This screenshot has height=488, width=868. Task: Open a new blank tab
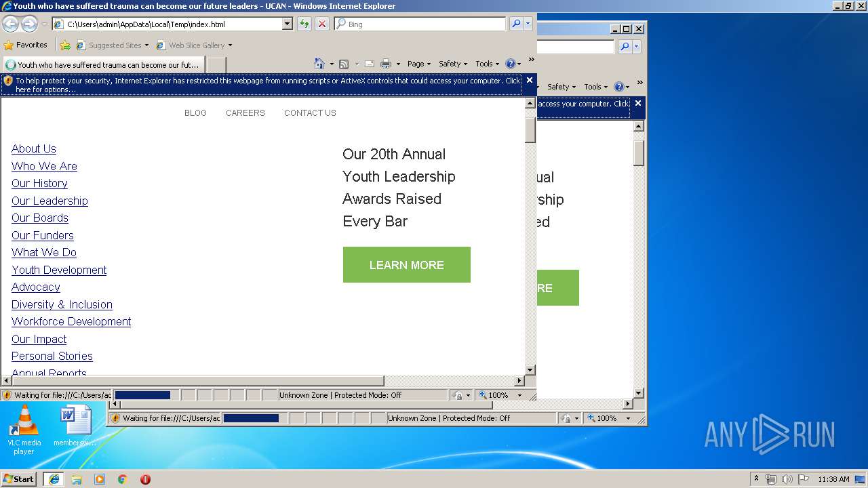[x=216, y=65]
